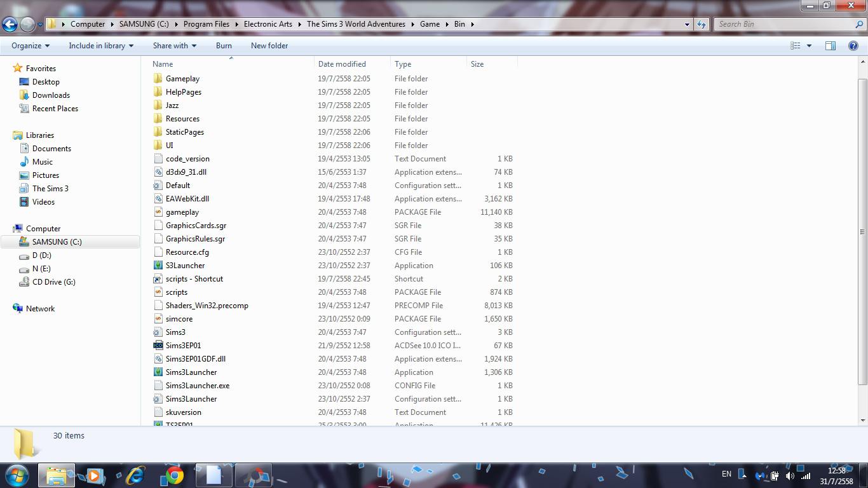Open the Videos library

point(43,202)
